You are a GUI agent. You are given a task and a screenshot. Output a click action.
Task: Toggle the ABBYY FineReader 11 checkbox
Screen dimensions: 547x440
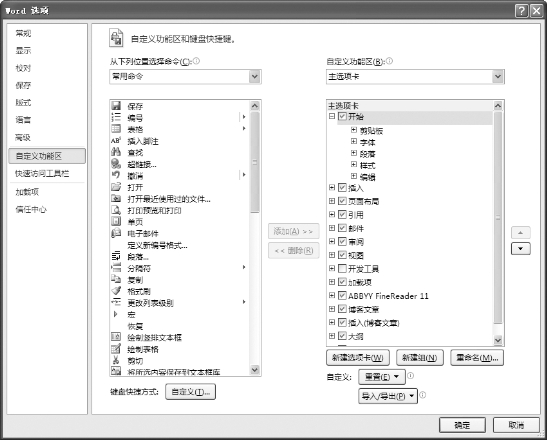click(x=342, y=296)
